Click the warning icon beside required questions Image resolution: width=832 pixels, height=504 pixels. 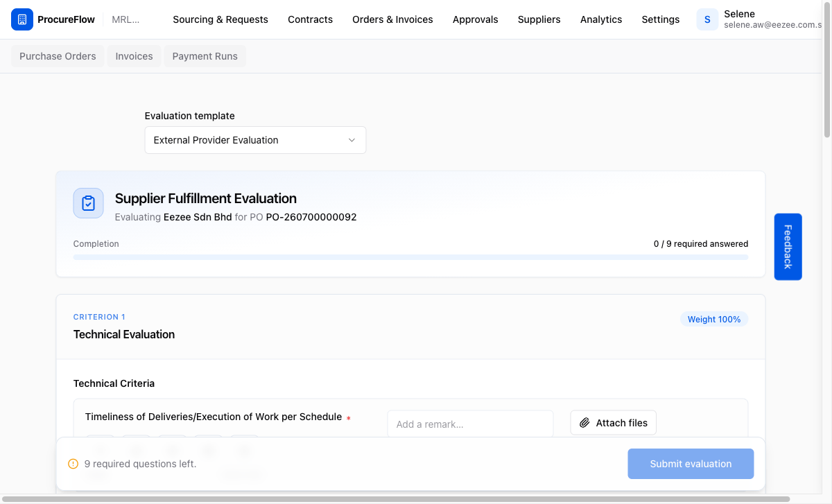(x=73, y=464)
